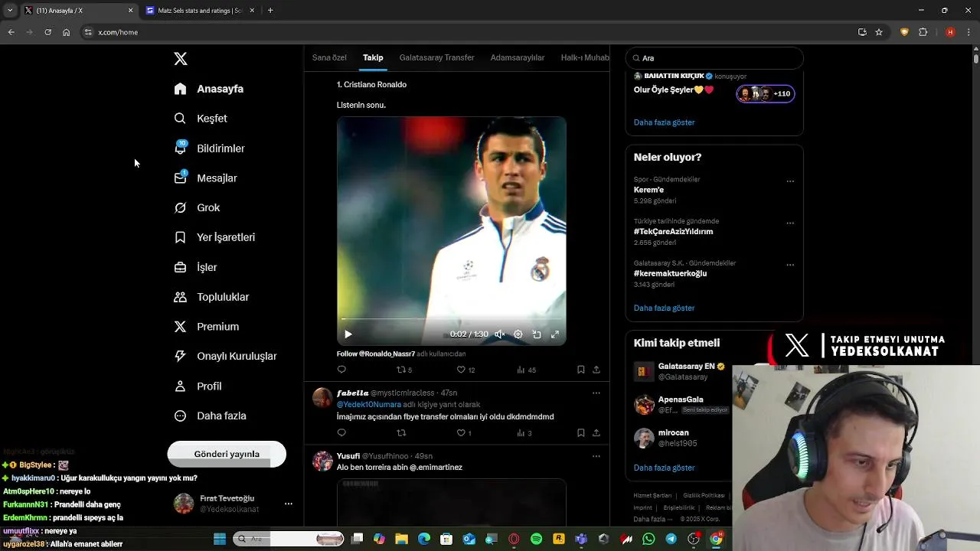This screenshot has width=980, height=551.
Task: Switch to Sana özel tab
Action: tap(329, 57)
